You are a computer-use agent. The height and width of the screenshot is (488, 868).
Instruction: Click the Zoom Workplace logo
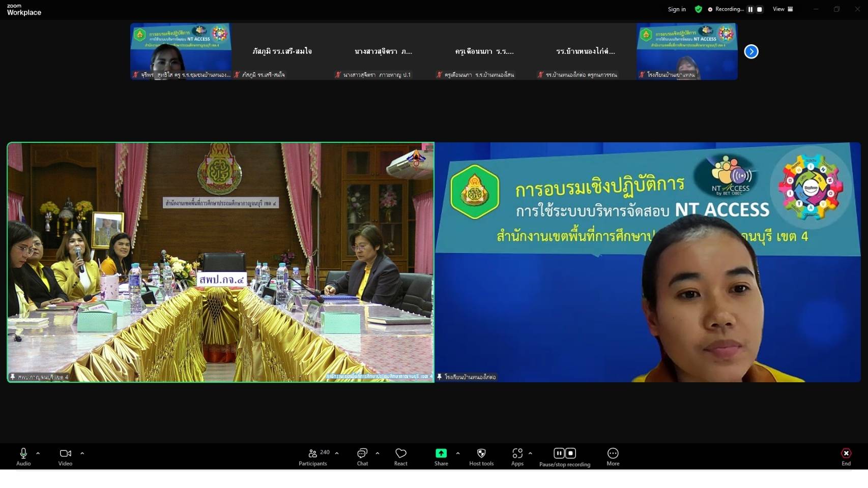pos(24,10)
